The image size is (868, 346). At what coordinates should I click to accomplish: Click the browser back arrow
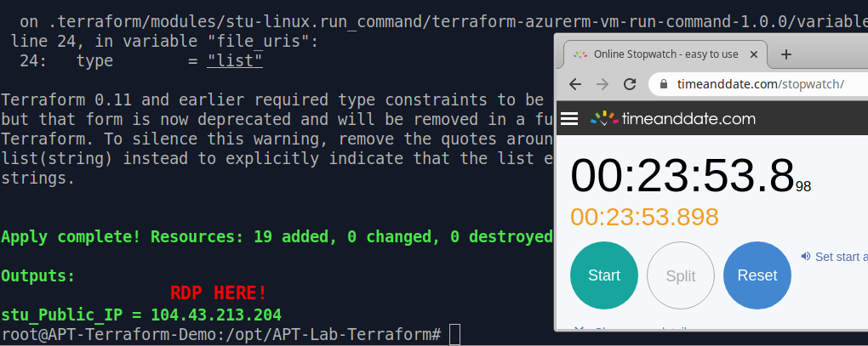point(575,84)
